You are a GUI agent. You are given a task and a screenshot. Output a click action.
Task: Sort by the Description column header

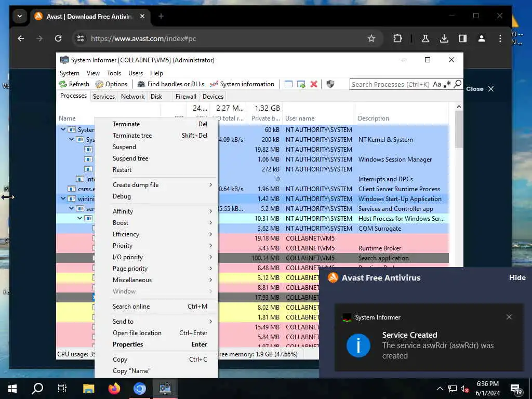point(403,118)
